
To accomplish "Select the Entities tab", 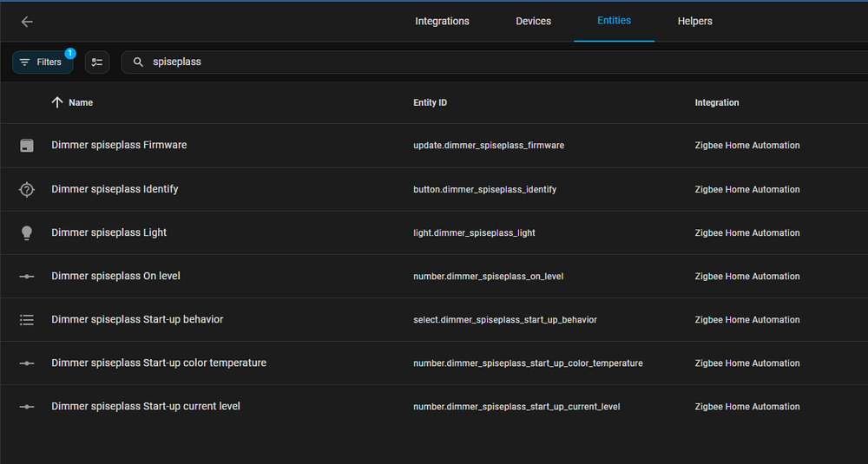I will click(x=614, y=21).
